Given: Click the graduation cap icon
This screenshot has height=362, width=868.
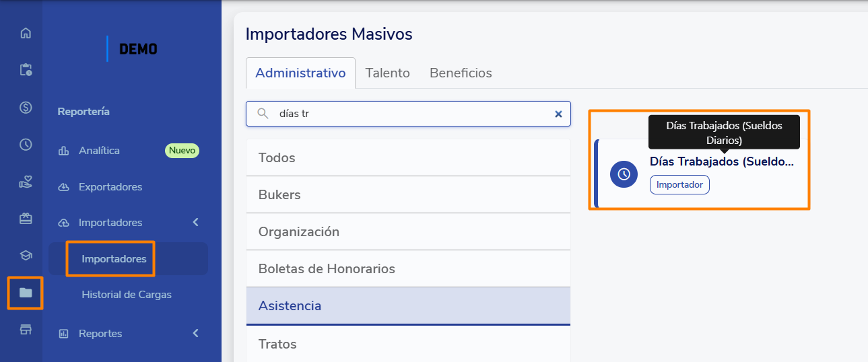Looking at the screenshot, I should point(26,255).
